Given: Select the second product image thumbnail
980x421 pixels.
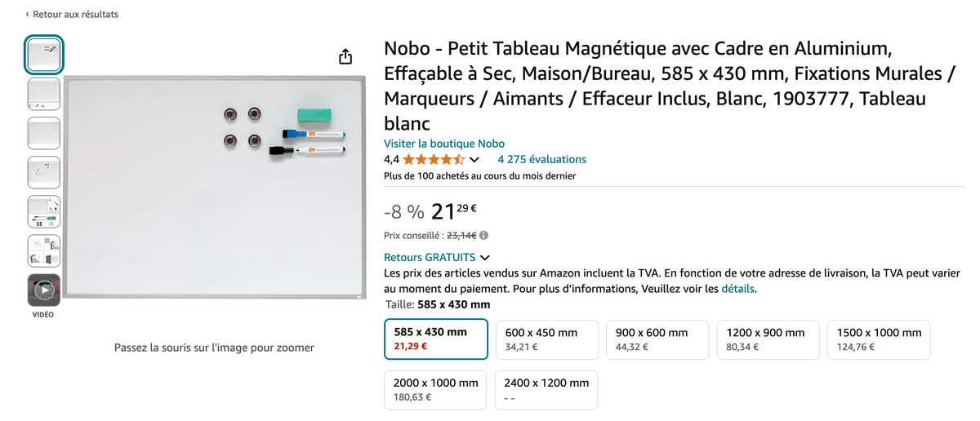Looking at the screenshot, I should click(44, 94).
